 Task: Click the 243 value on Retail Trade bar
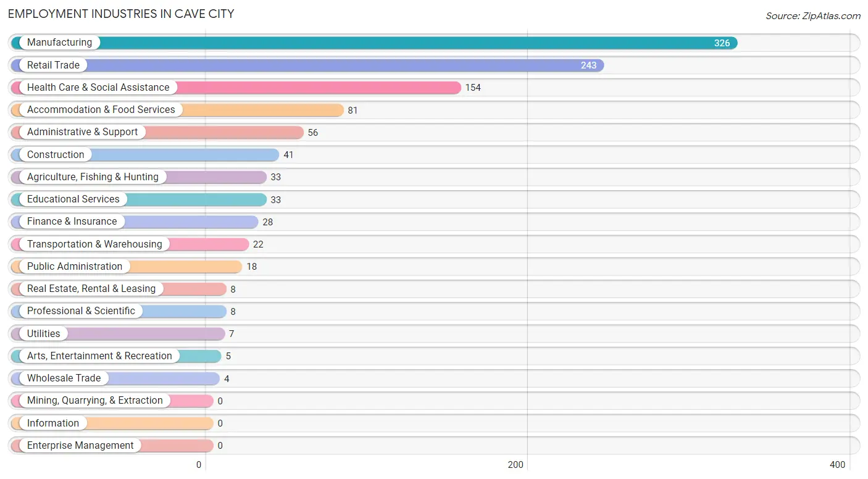coord(588,65)
